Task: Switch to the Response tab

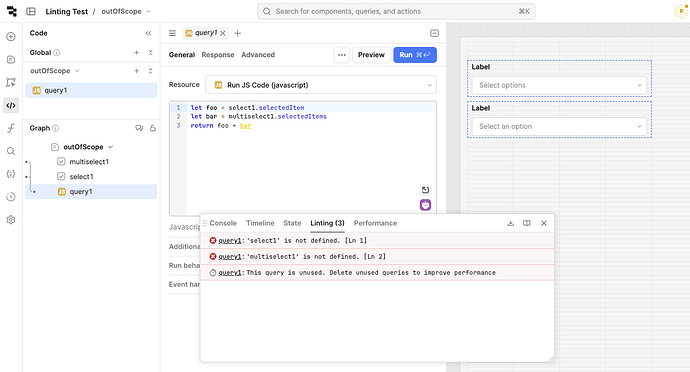Action: click(218, 55)
